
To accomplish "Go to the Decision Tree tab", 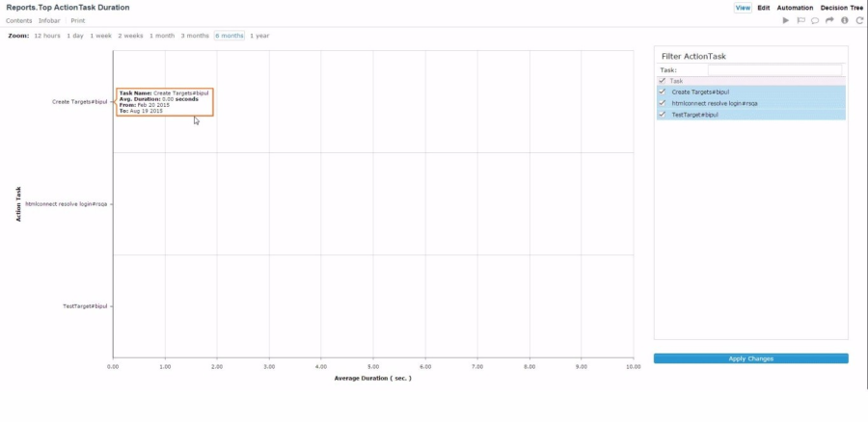I will pos(842,8).
